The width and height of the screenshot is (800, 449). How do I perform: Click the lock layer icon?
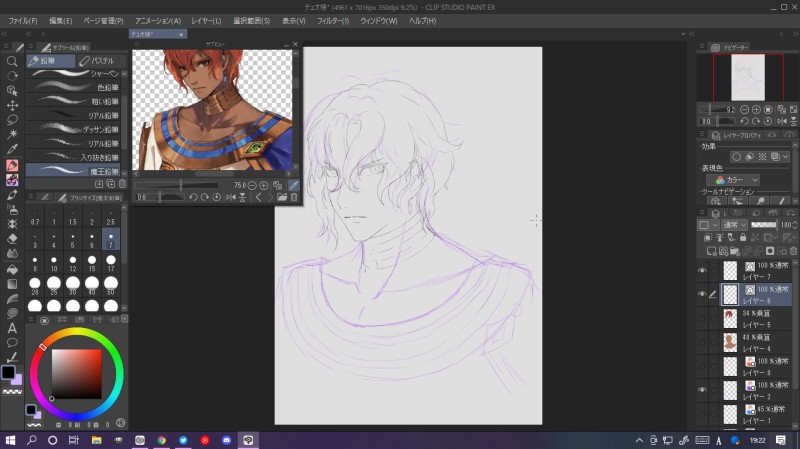[x=743, y=238]
